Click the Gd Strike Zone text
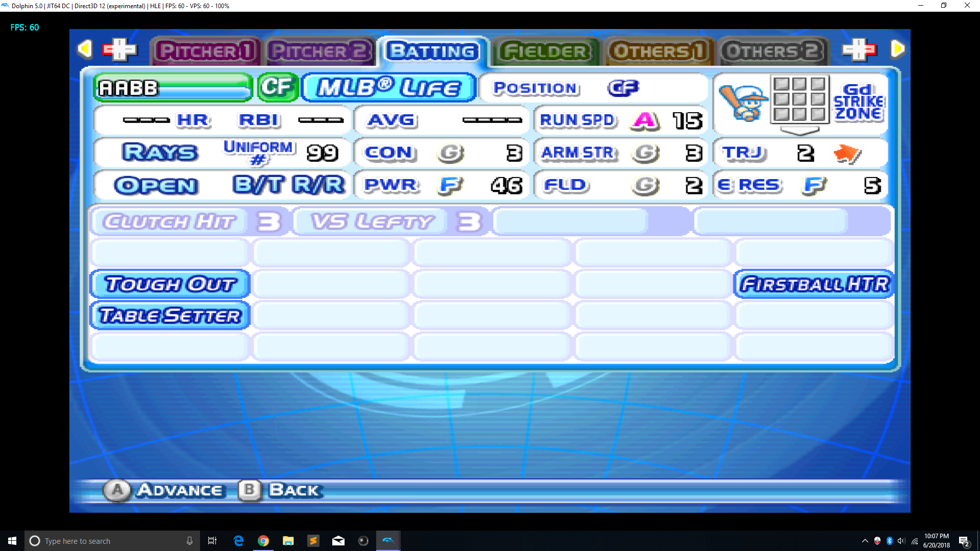 [x=859, y=102]
